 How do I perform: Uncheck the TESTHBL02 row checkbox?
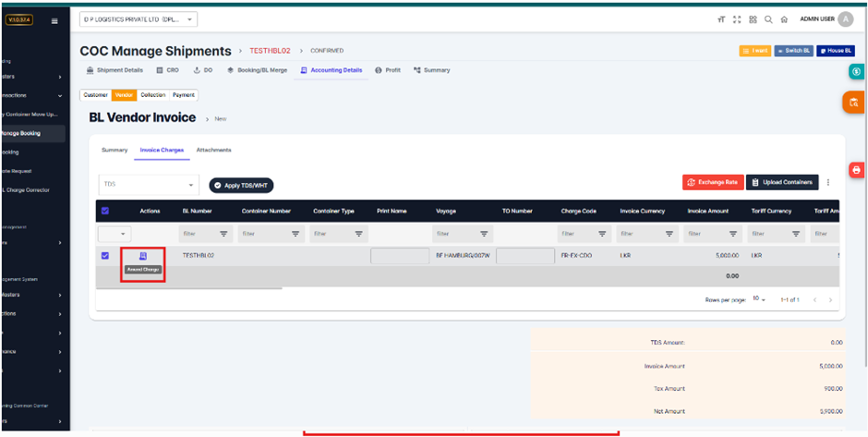104,256
